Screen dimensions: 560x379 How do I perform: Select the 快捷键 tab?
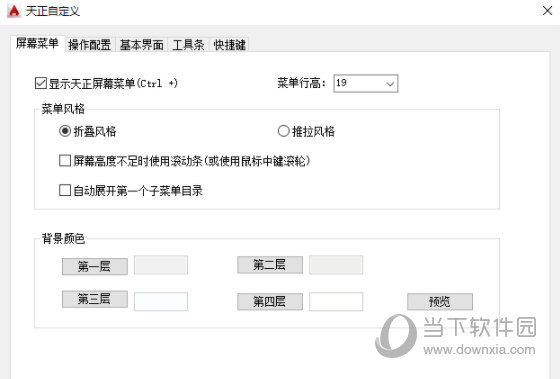pos(229,45)
